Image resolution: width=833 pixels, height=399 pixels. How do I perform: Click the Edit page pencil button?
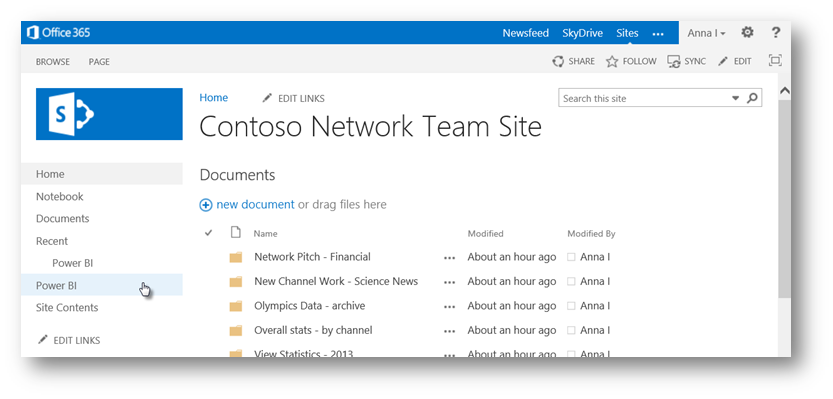pyautogui.click(x=734, y=62)
